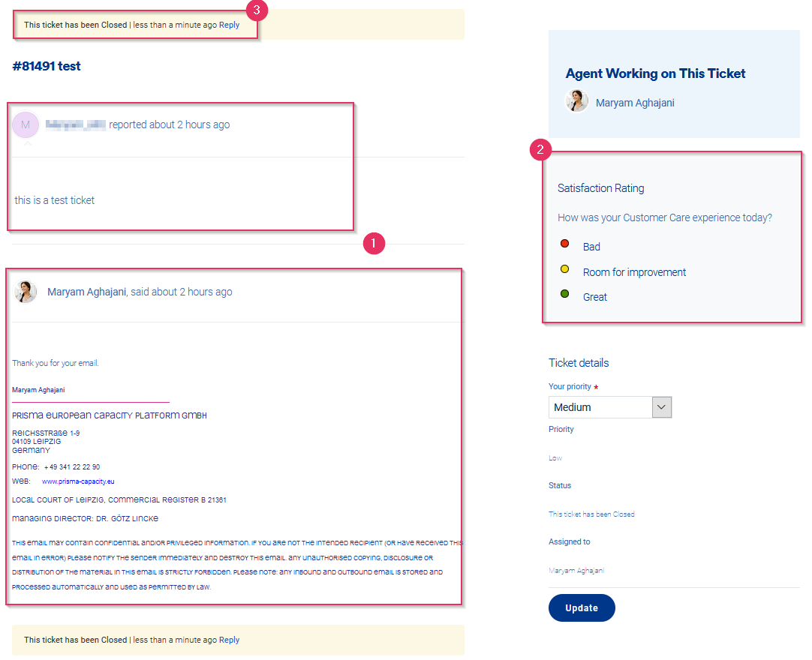Click the #81491 test ticket title
The image size is (812, 660).
click(47, 66)
